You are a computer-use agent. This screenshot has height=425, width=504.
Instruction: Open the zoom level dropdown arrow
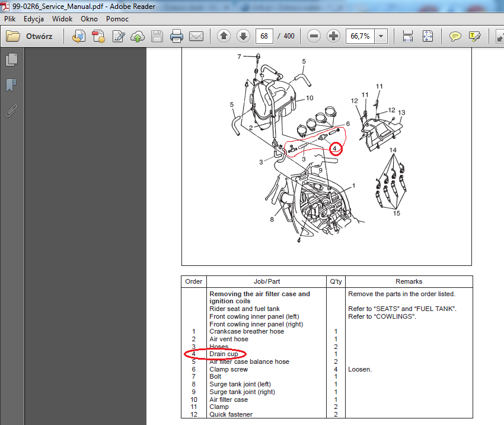pos(381,36)
